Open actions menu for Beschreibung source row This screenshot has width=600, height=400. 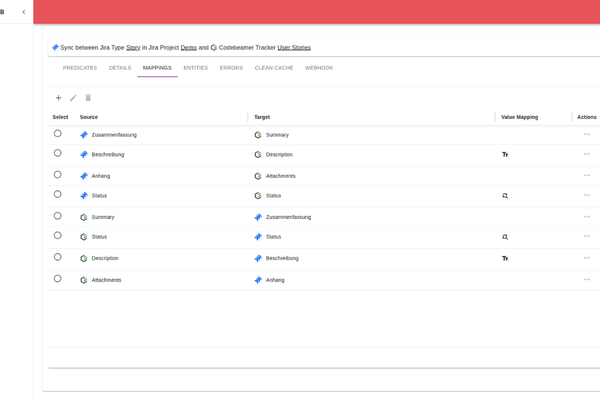pyautogui.click(x=587, y=154)
